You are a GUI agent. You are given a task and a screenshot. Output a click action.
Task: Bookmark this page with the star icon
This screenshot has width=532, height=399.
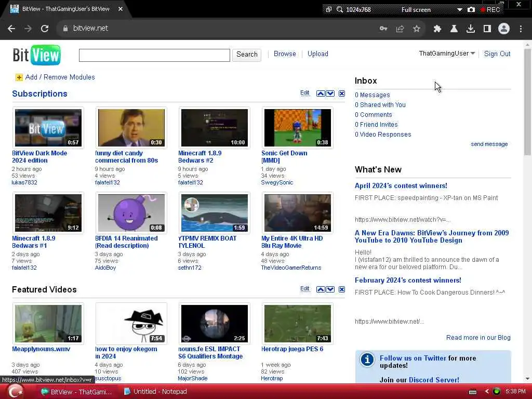point(417,29)
